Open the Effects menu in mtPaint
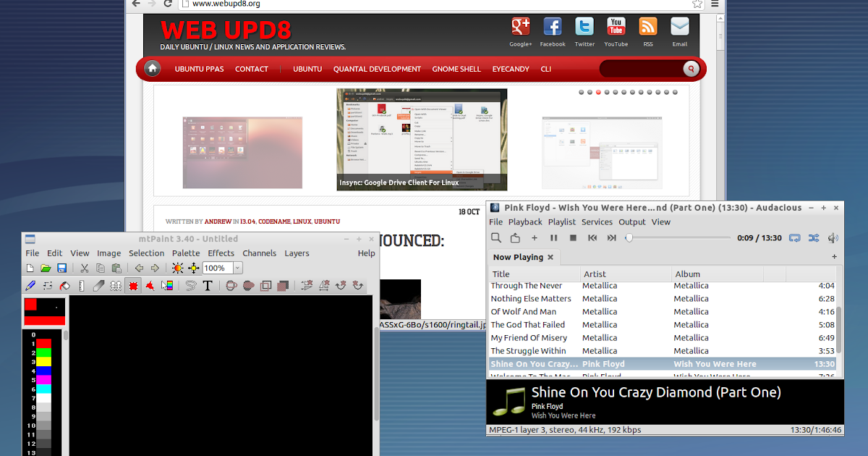Screen dimensions: 868x456 [x=221, y=253]
